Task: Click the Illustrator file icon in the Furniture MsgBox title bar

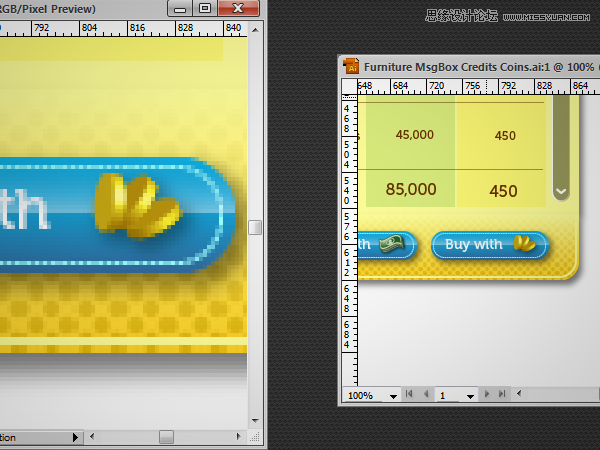Action: [351, 66]
